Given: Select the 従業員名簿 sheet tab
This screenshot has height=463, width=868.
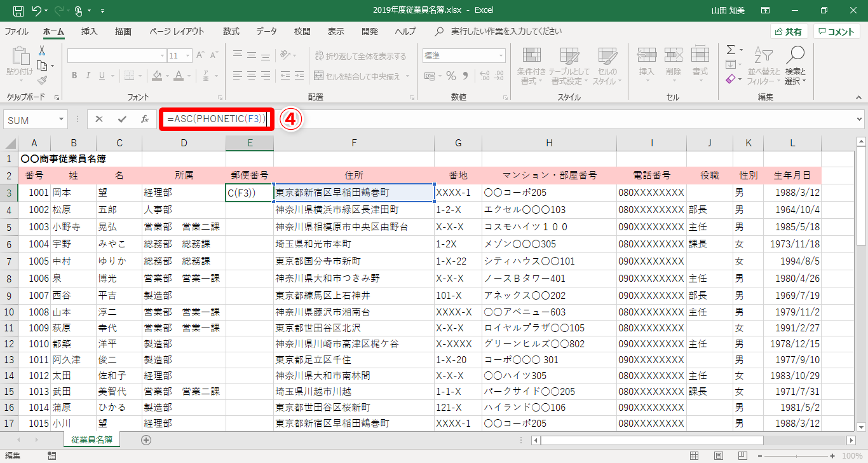Looking at the screenshot, I should click(x=92, y=439).
